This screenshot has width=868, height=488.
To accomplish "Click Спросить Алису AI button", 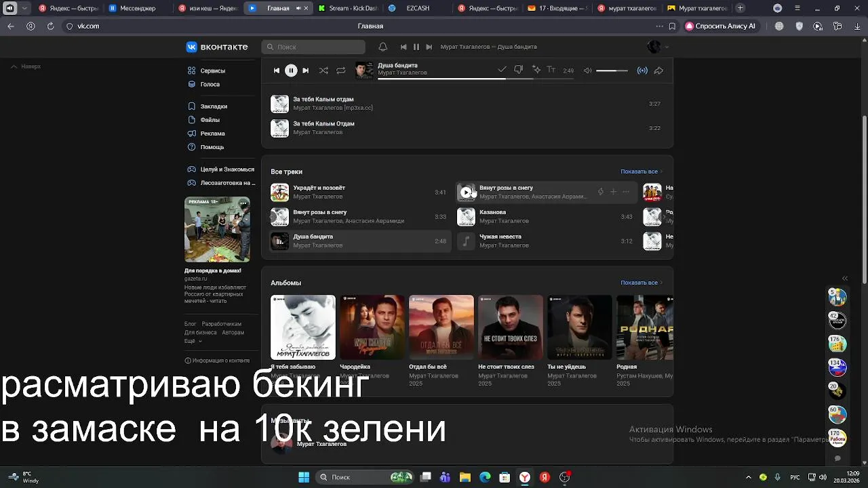I will [x=721, y=26].
